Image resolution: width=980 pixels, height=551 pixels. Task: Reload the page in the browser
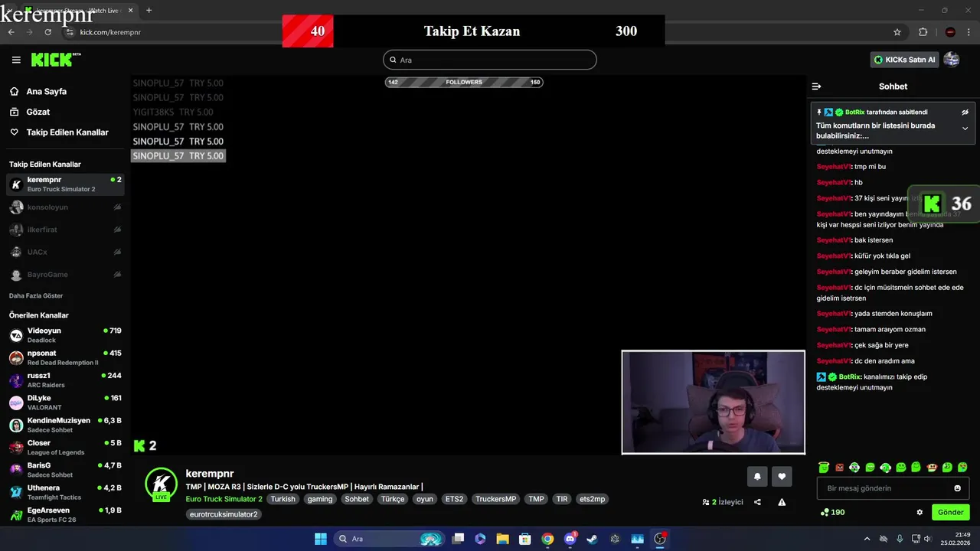pos(47,32)
